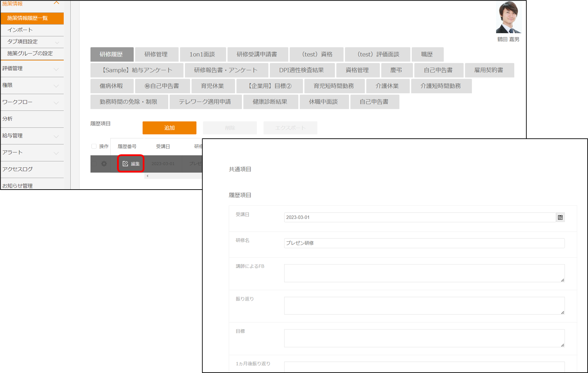Check the select-all checkbox beside 操作
The height and width of the screenshot is (373, 588).
[x=94, y=146]
